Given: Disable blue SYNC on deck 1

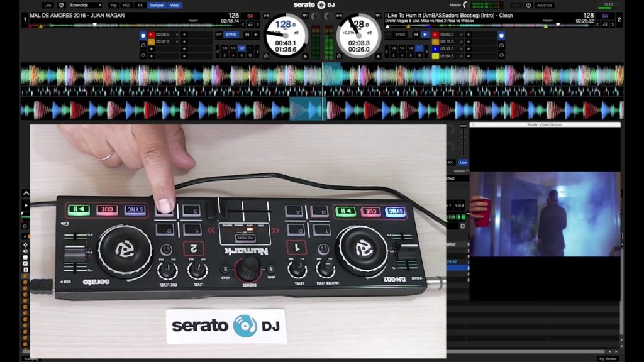Looking at the screenshot, I should (x=231, y=35).
